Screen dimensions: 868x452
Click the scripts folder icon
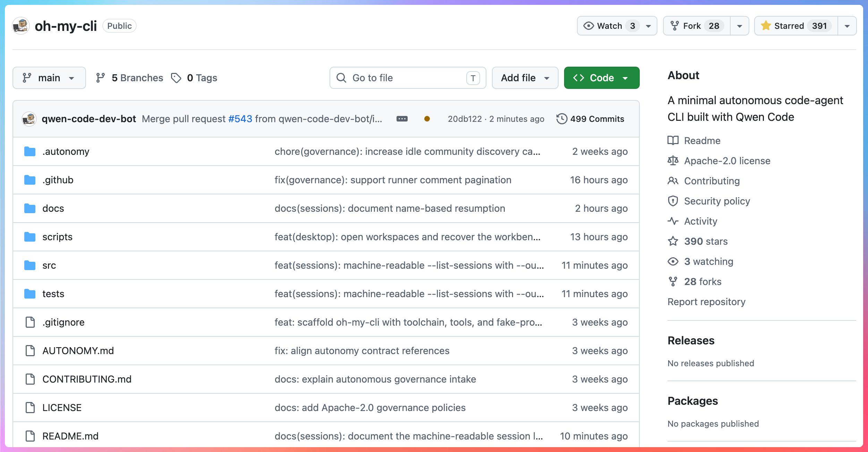tap(30, 237)
